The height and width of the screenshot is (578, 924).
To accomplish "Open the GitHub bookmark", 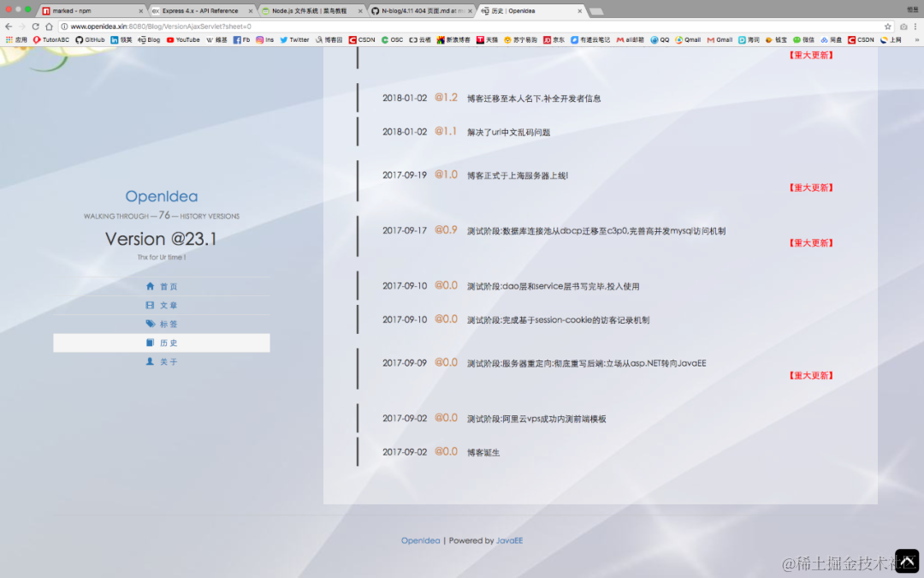I will click(90, 40).
